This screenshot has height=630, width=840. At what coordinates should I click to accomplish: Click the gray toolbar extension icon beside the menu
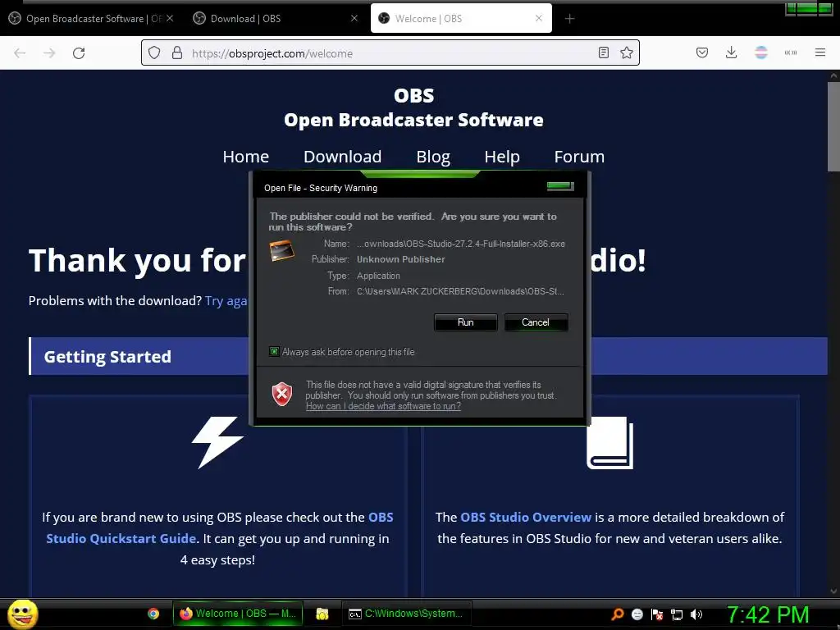[791, 52]
